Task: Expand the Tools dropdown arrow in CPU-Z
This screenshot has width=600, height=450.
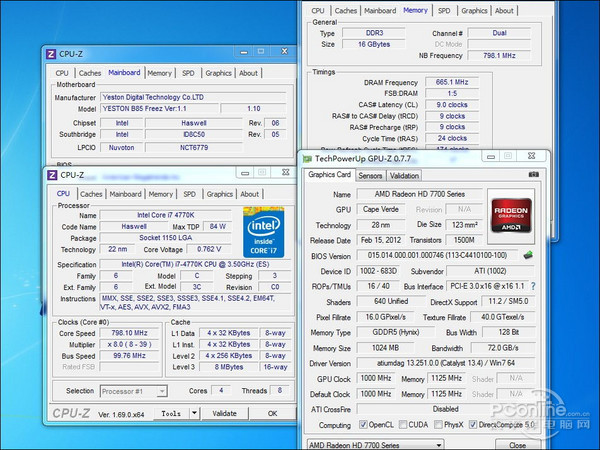Action: coord(195,412)
